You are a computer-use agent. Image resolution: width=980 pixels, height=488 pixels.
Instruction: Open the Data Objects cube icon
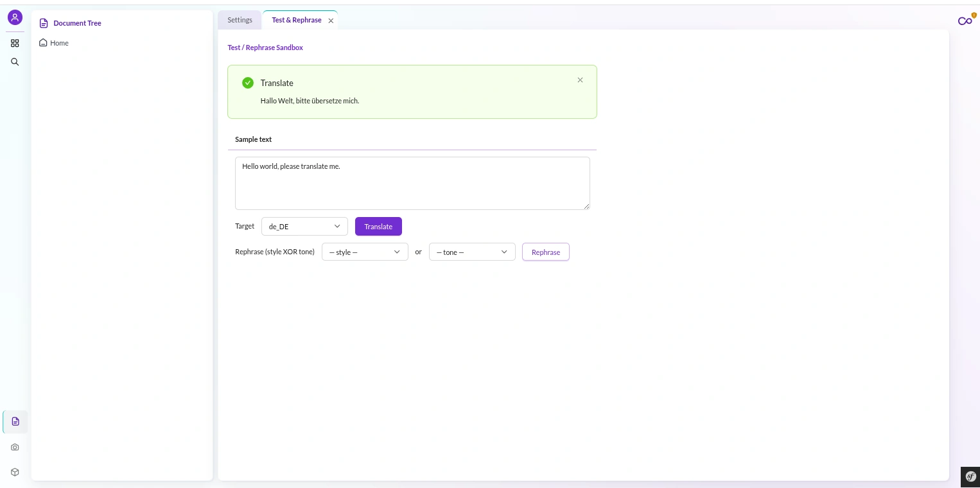click(15, 472)
